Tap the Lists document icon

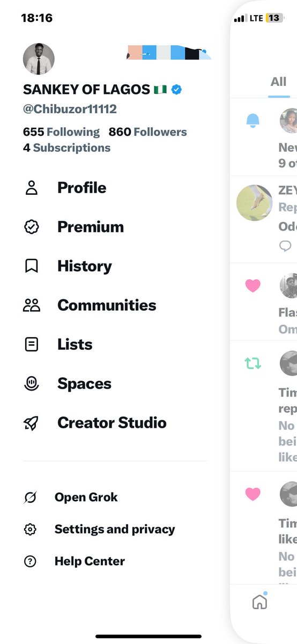click(32, 345)
